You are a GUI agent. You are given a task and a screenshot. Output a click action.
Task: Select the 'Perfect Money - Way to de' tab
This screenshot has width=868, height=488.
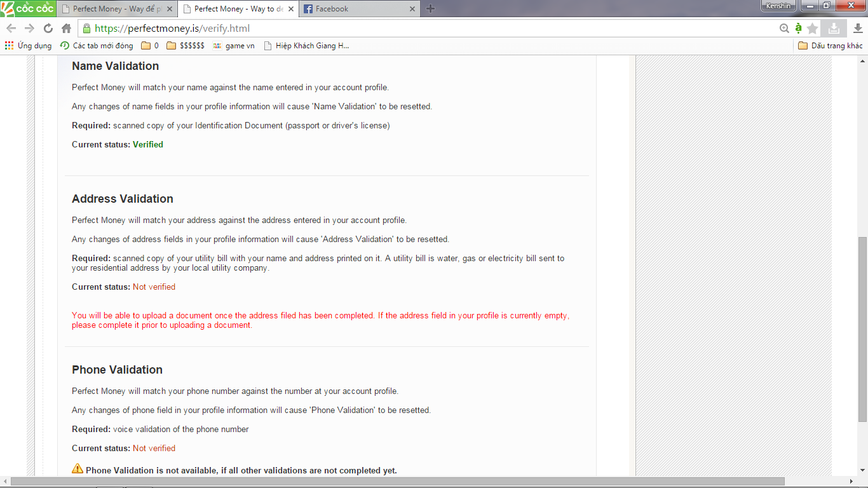coord(238,9)
